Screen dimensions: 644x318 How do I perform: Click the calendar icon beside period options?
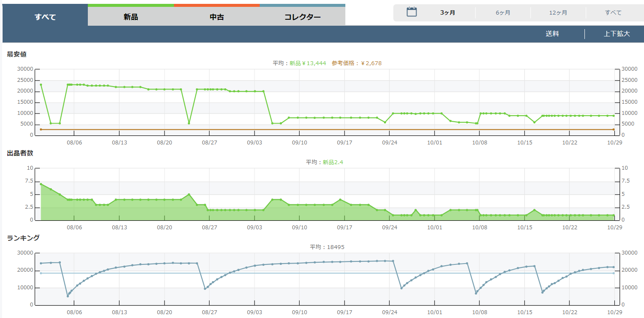tap(411, 12)
